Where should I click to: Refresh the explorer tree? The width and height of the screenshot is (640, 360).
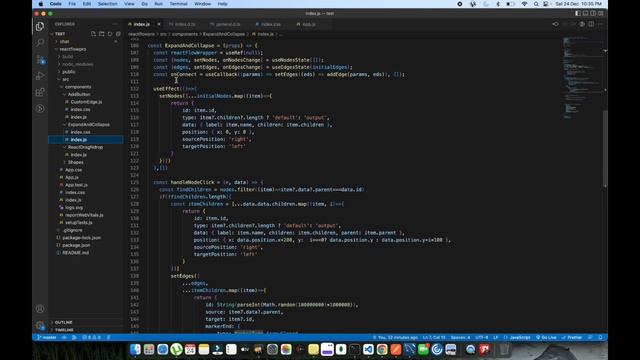point(110,34)
